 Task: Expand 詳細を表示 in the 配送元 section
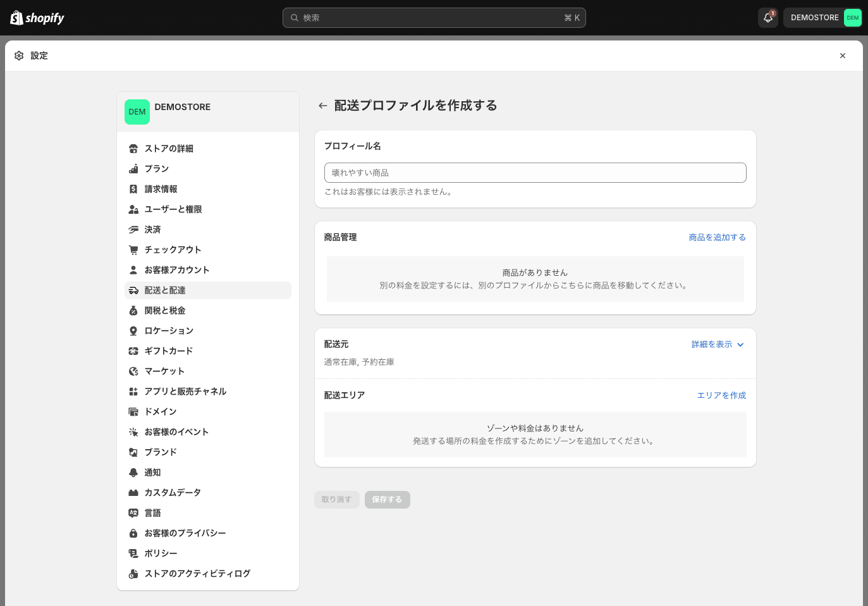711,344
